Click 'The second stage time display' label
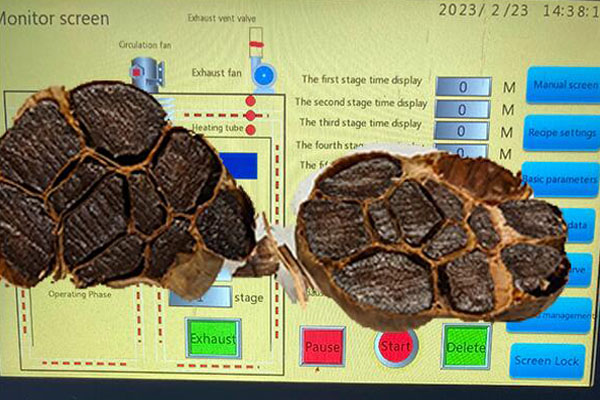The image size is (600, 400). [x=361, y=103]
